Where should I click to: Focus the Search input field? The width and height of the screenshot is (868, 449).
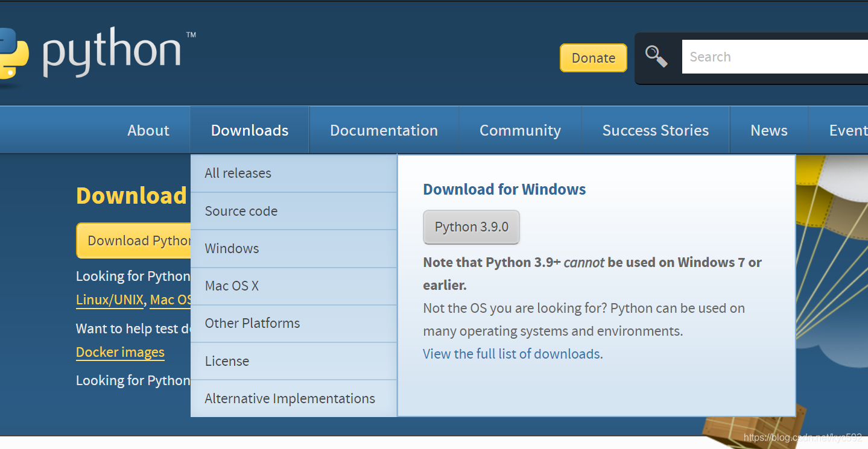[x=775, y=57]
